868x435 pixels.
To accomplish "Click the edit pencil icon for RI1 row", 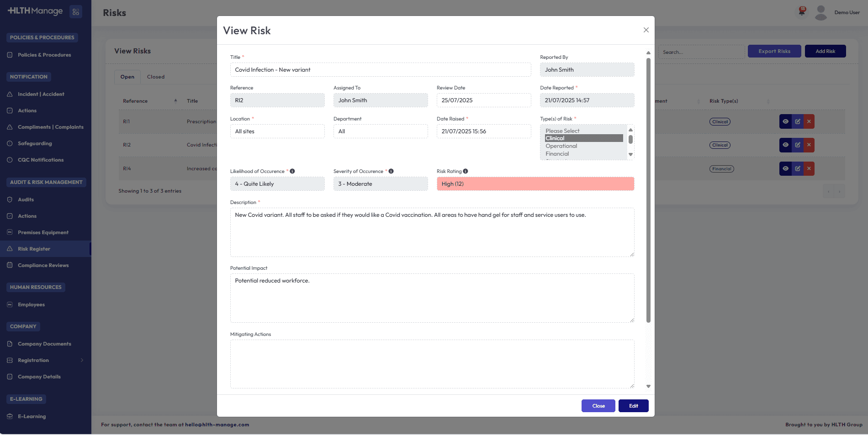I will 797,121.
